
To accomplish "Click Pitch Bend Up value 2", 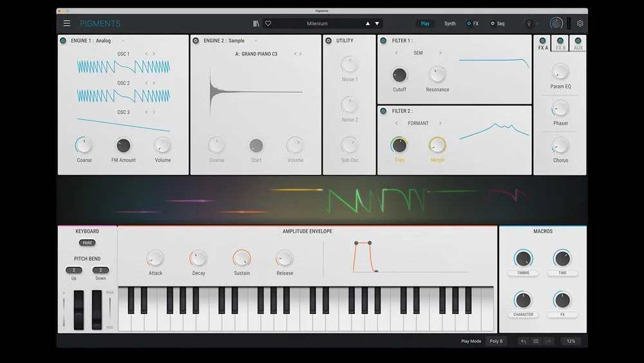I will pyautogui.click(x=74, y=270).
